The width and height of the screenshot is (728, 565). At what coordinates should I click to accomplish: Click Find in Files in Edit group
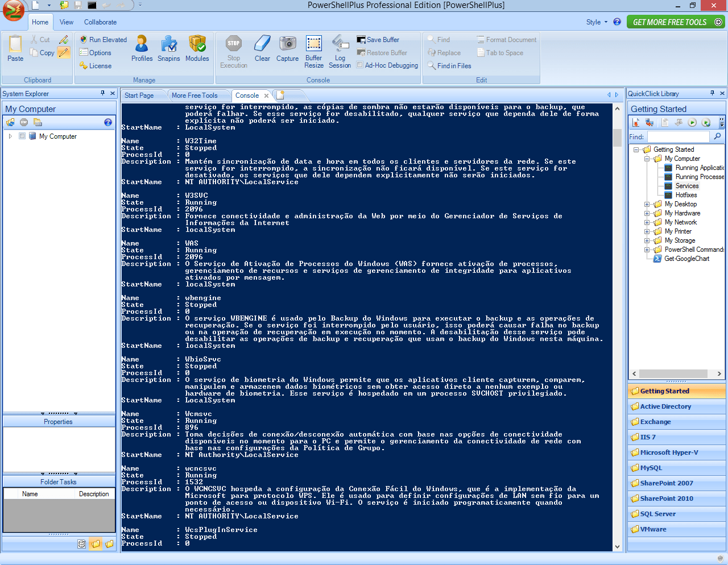[x=449, y=66]
